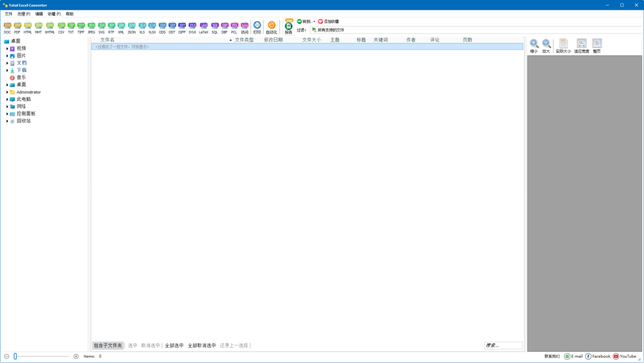Viewport: 644px width, 363px height.
Task: Click the plus icon beside slider
Action: [76, 357]
